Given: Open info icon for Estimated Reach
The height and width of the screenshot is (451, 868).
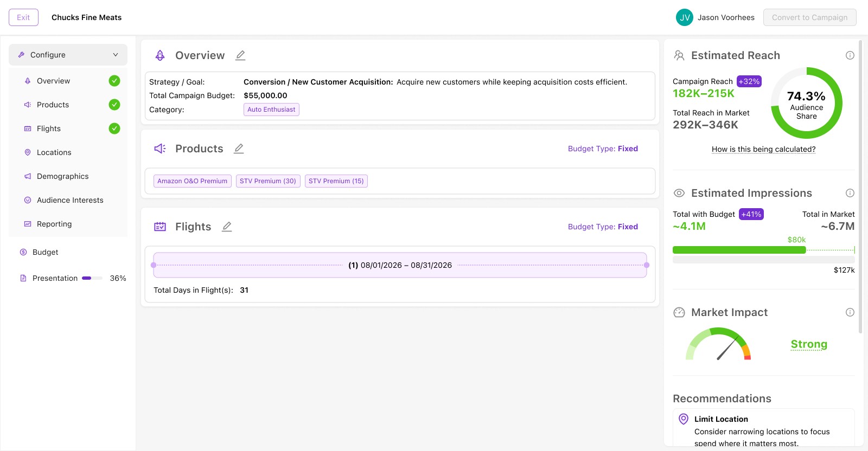Looking at the screenshot, I should 850,55.
